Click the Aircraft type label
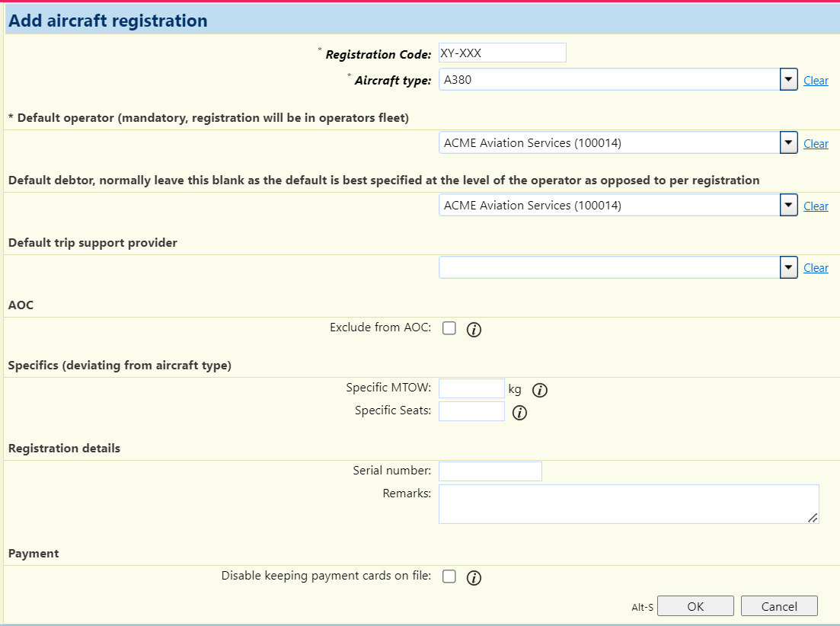840x626 pixels. pos(393,80)
